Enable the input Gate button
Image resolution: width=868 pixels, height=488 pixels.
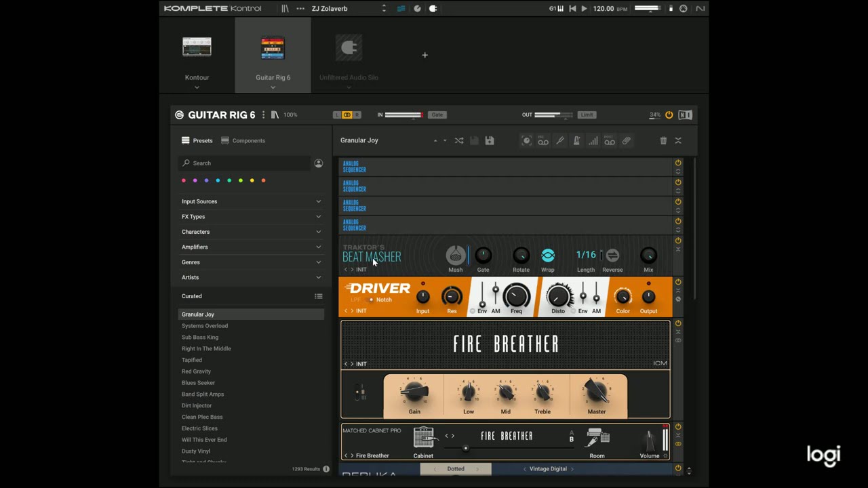click(437, 115)
